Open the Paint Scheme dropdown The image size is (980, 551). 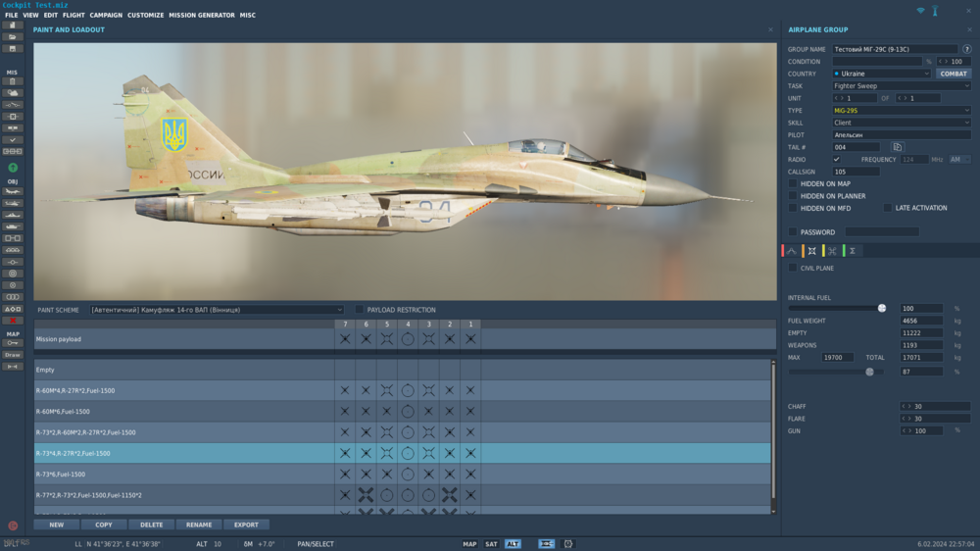[217, 310]
